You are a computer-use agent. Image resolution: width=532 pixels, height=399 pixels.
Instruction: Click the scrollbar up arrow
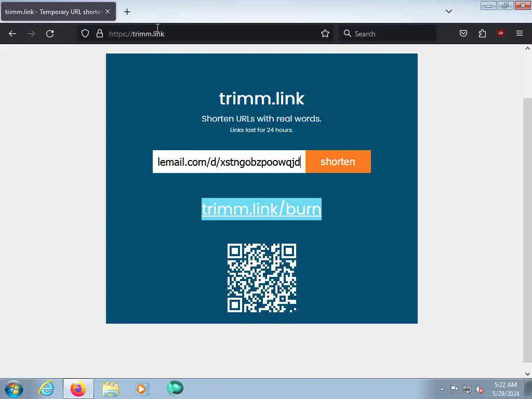(x=527, y=48)
